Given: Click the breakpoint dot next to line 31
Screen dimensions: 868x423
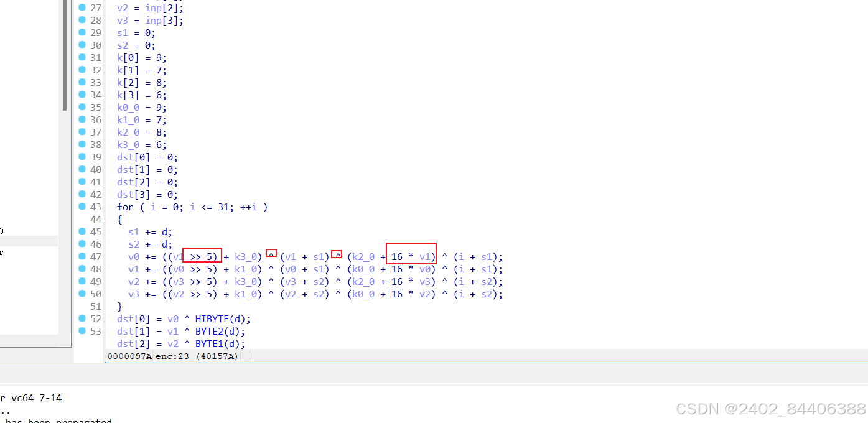Looking at the screenshot, I should [82, 57].
